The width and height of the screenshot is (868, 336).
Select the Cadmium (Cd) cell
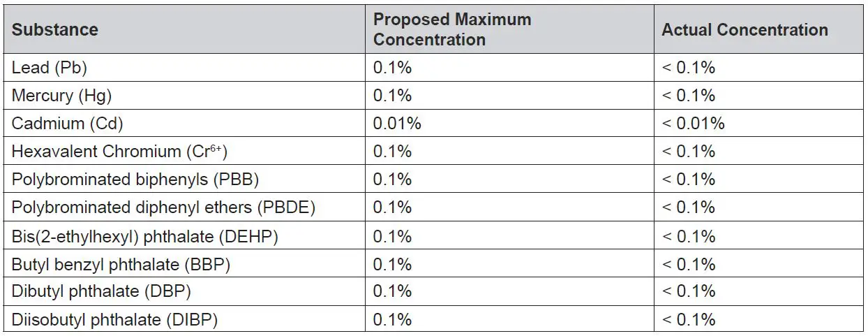click(67, 124)
